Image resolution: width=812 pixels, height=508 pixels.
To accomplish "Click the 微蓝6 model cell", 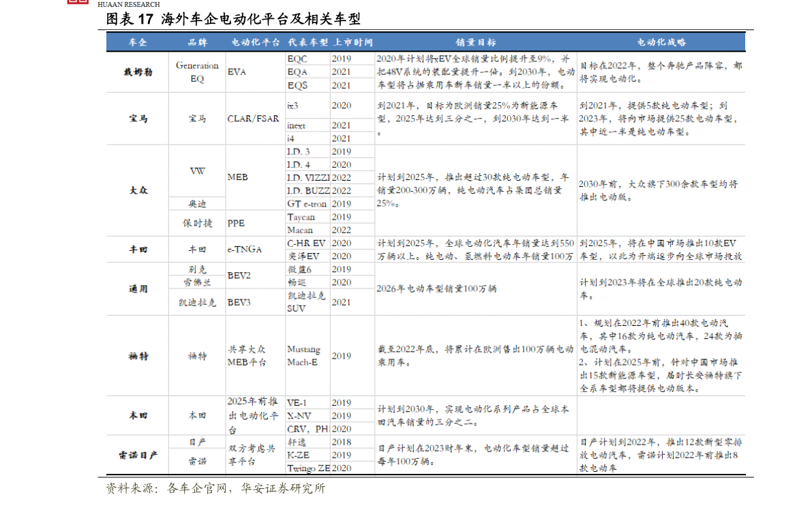I will coord(299,269).
